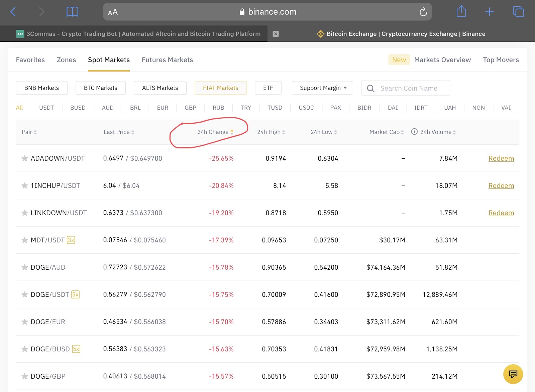Sort by 24h Low column
535x392 pixels.
(x=324, y=132)
